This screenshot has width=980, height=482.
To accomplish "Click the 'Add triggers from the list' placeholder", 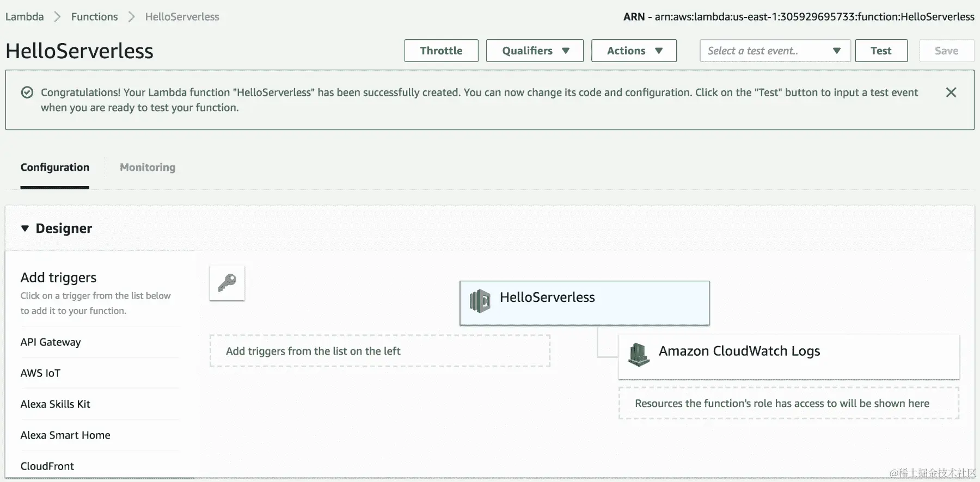I will point(380,351).
